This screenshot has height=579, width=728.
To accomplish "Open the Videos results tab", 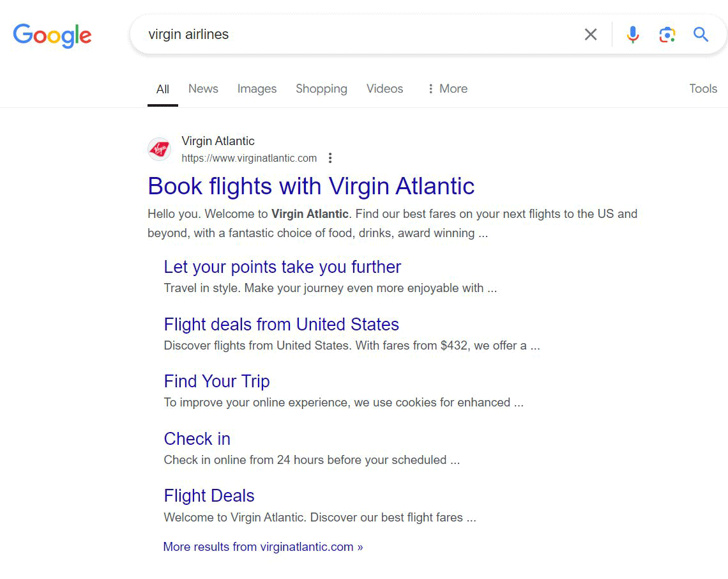I will tap(384, 89).
